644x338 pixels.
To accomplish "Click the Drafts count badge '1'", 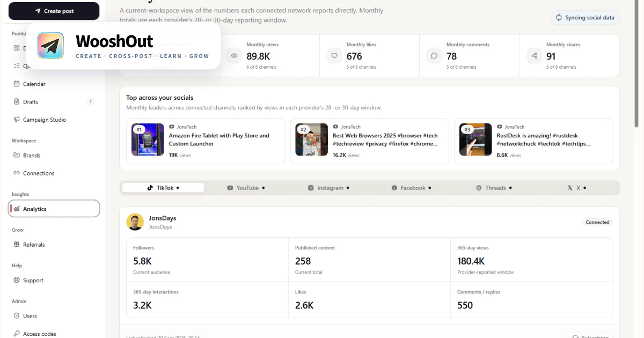I will (x=90, y=102).
